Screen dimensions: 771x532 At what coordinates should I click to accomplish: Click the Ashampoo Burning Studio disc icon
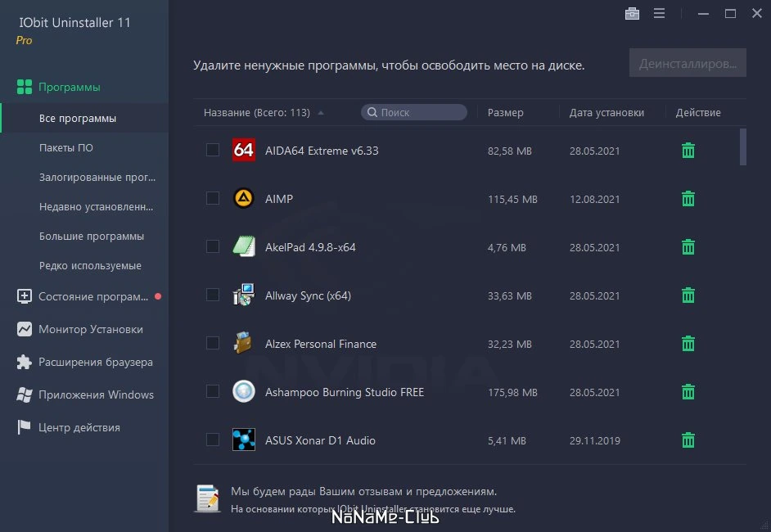click(x=243, y=391)
